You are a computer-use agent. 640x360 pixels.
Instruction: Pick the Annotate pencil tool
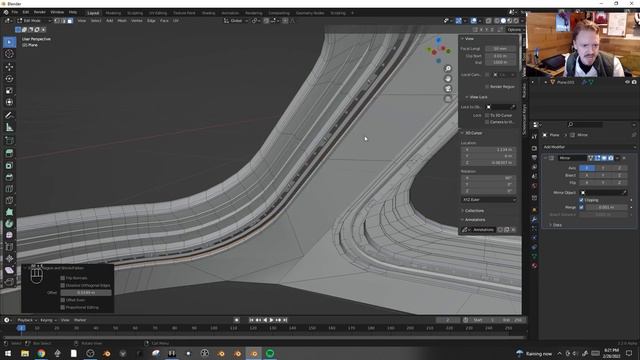[9, 116]
